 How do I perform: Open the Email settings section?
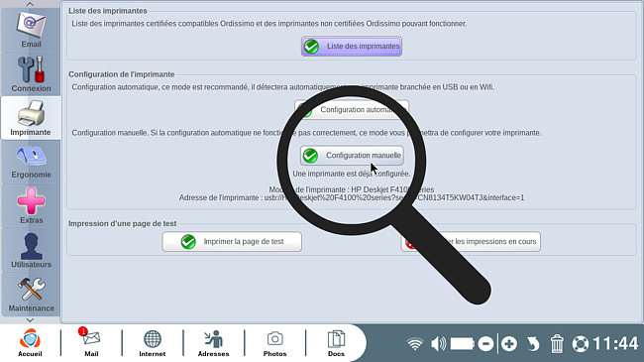coord(31,30)
